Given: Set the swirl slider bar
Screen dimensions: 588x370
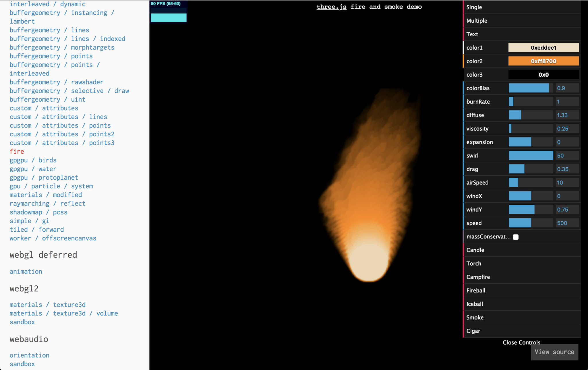Looking at the screenshot, I should click(531, 156).
